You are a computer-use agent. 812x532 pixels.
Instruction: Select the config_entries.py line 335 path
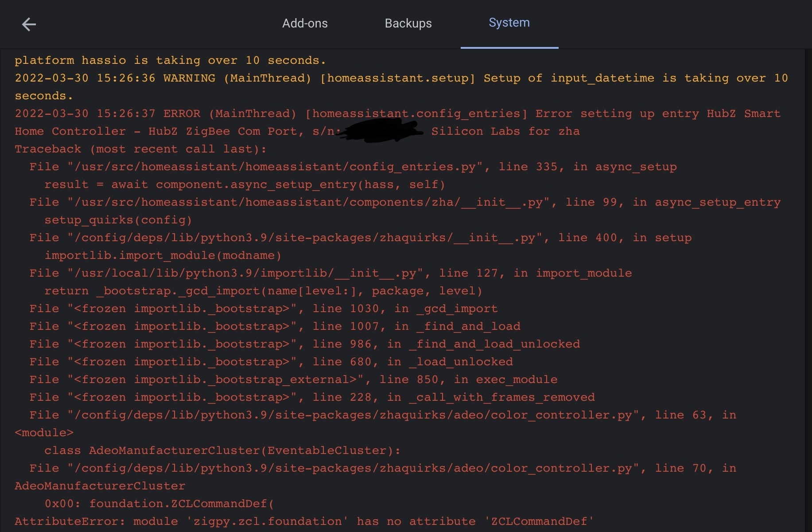tap(353, 166)
